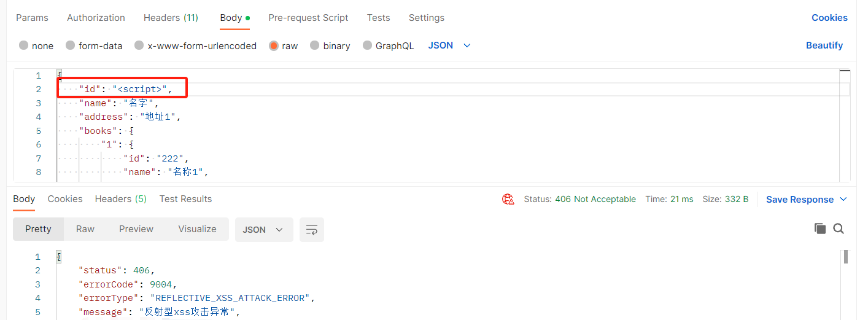The image size is (868, 320).
Task: Toggle the wrap lines icon
Action: (312, 230)
